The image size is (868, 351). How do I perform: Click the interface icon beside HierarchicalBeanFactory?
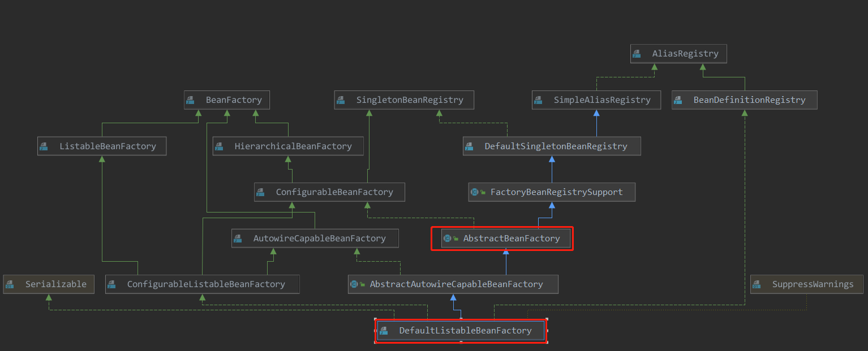pyautogui.click(x=220, y=146)
